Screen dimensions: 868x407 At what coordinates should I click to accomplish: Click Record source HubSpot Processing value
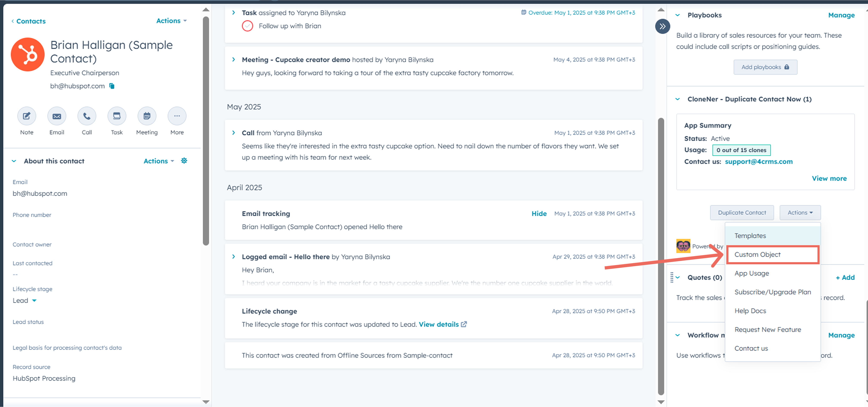coord(44,378)
